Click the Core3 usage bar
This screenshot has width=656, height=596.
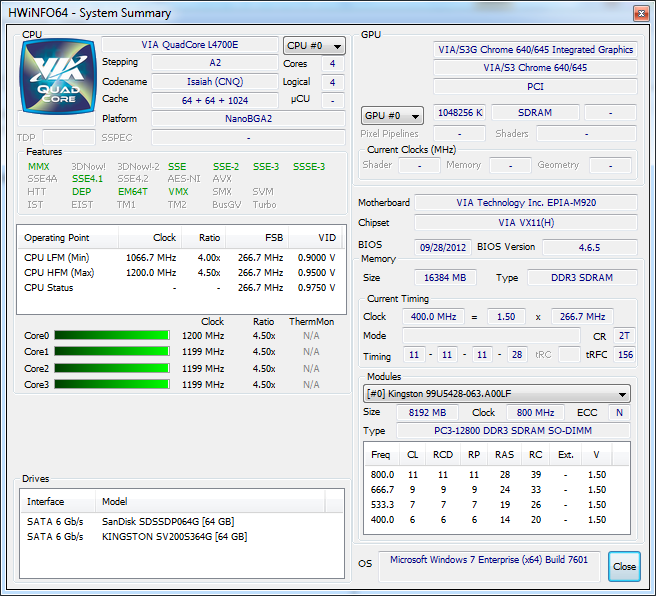point(112,384)
